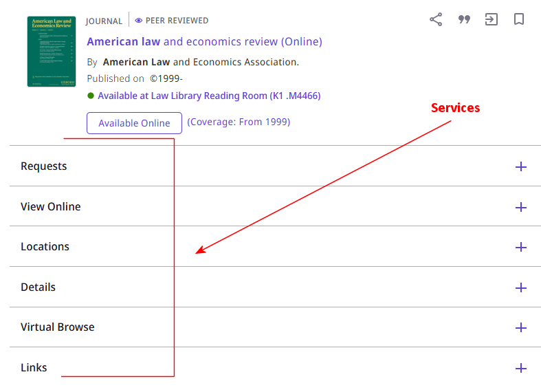Image resolution: width=541 pixels, height=392 pixels.
Task: Click the green availability dot
Action: [91, 96]
